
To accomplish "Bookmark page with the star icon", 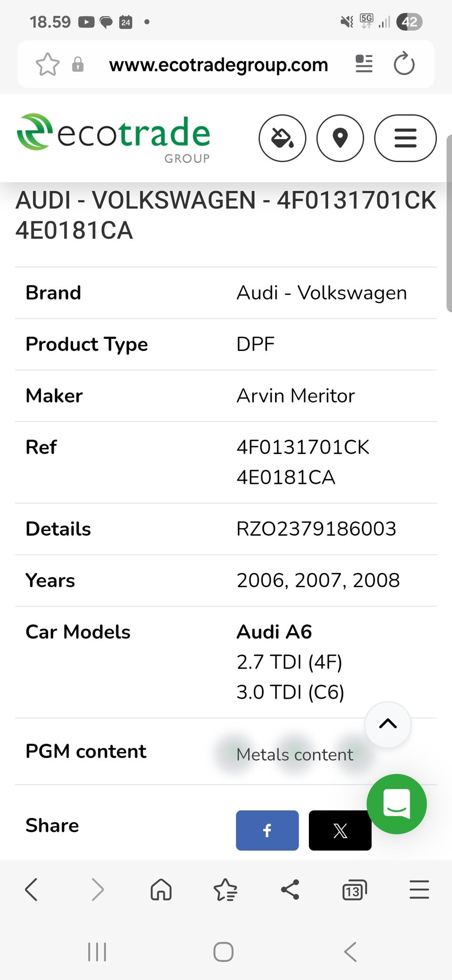I will coord(48,65).
